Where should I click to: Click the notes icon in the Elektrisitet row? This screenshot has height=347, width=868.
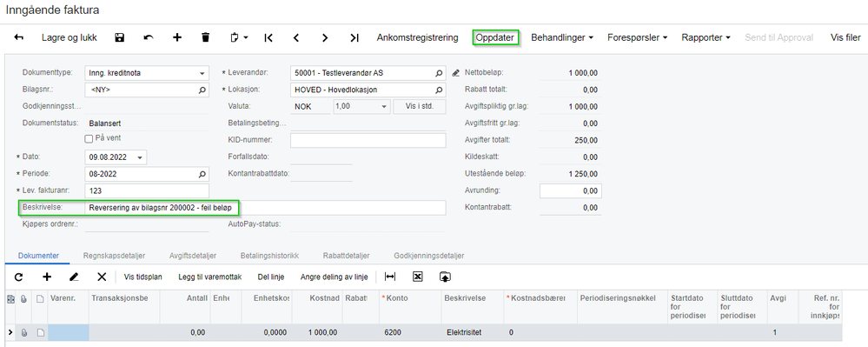40,333
